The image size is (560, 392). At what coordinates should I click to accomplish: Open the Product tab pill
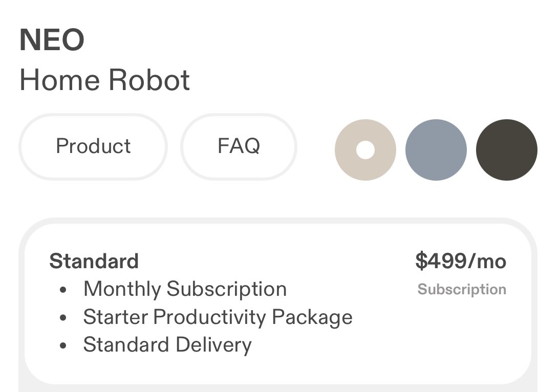click(93, 146)
